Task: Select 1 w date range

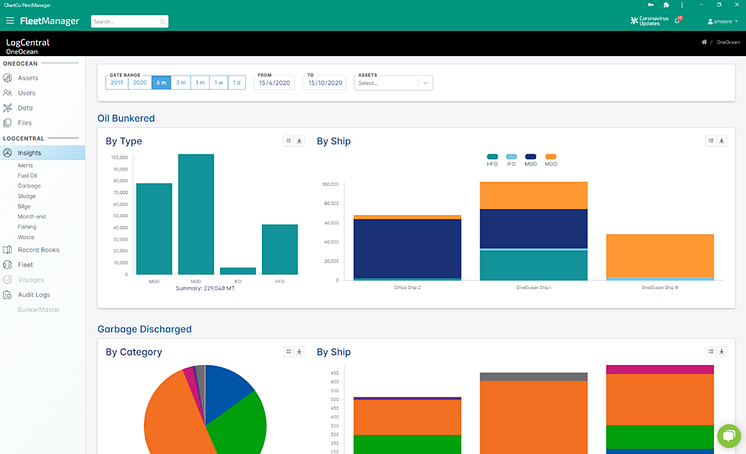Action: pyautogui.click(x=218, y=82)
